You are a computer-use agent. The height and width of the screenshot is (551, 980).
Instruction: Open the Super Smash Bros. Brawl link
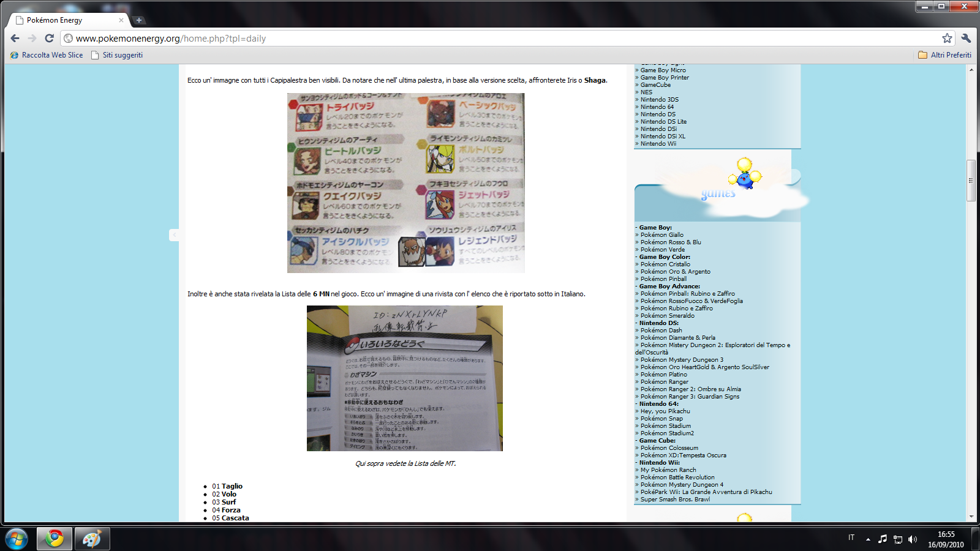point(675,500)
